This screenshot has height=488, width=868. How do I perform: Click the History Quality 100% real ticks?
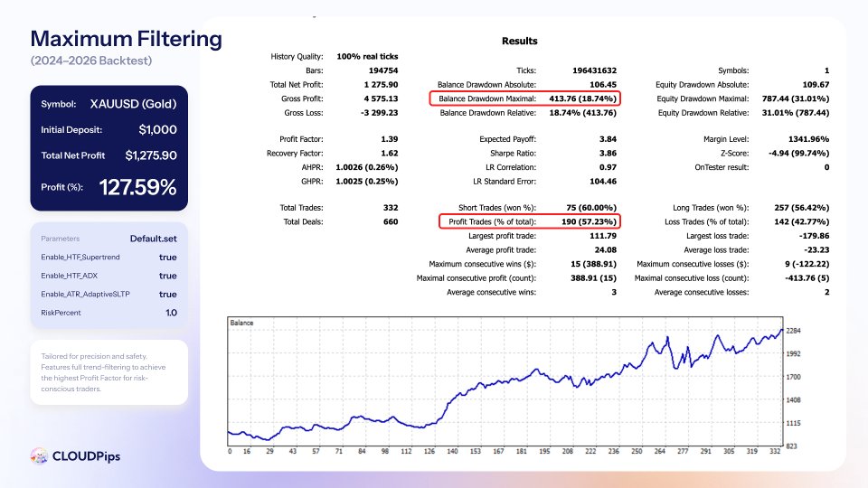367,56
